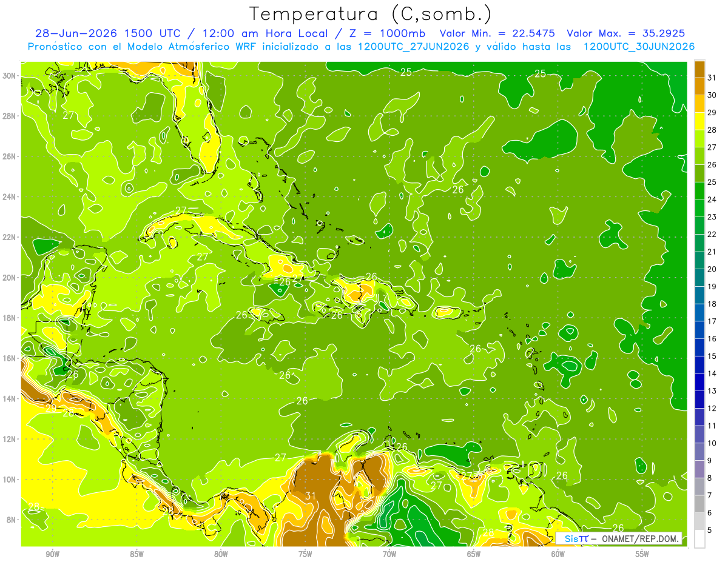The width and height of the screenshot is (728, 562).
Task: Click the 28N latitude axis label
Action: pyautogui.click(x=10, y=116)
